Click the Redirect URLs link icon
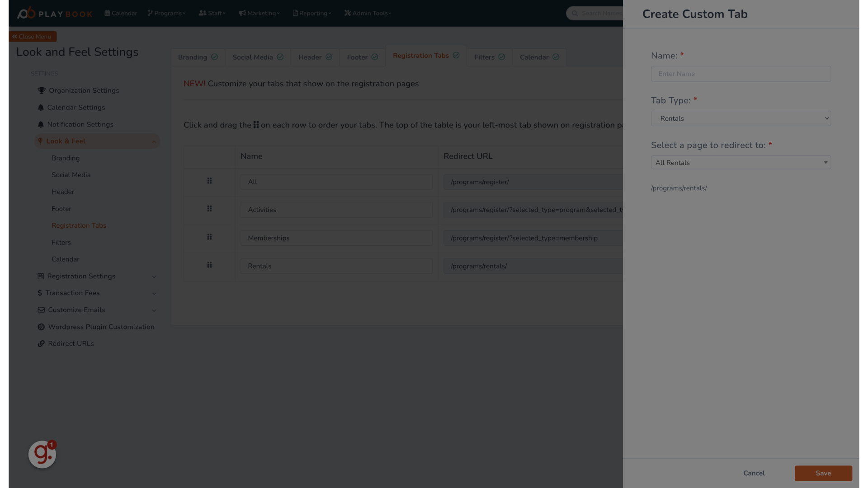The width and height of the screenshot is (868, 488). [41, 343]
